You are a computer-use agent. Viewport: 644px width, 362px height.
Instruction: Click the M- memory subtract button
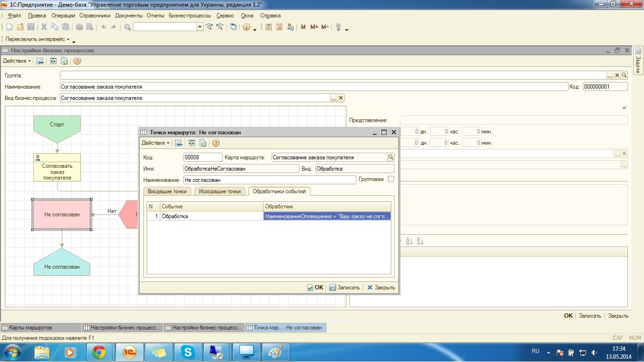coord(325,27)
